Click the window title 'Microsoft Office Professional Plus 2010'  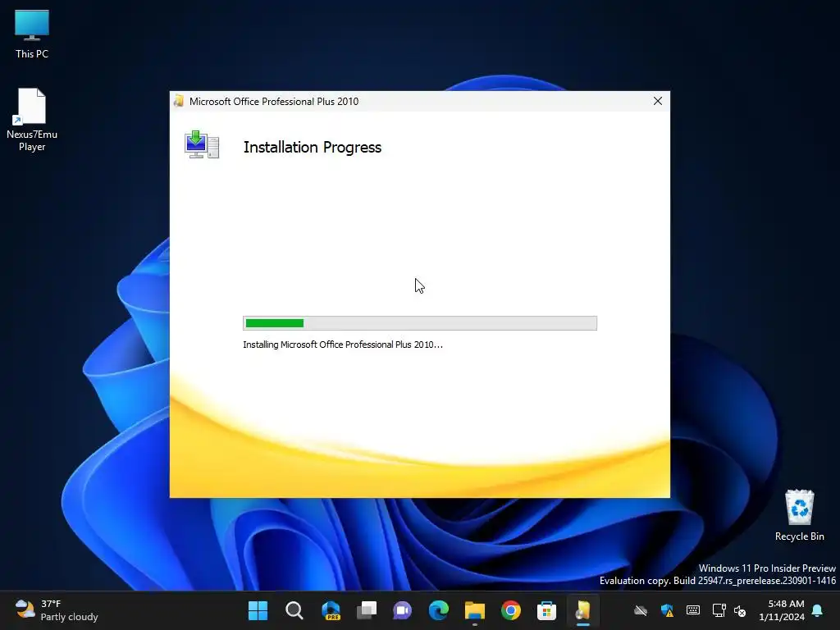click(274, 101)
